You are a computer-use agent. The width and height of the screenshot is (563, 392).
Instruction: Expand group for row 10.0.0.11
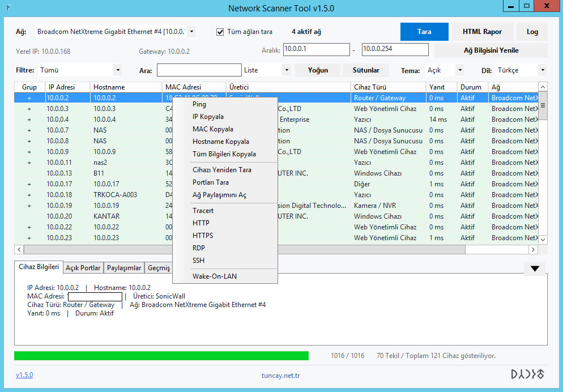(x=29, y=163)
